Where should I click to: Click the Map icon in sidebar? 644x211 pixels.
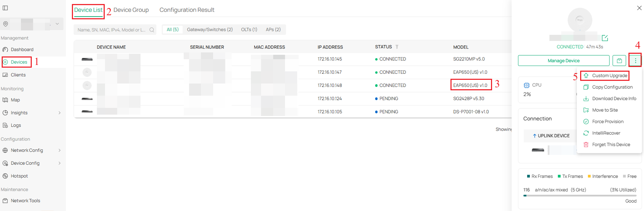click(5, 100)
